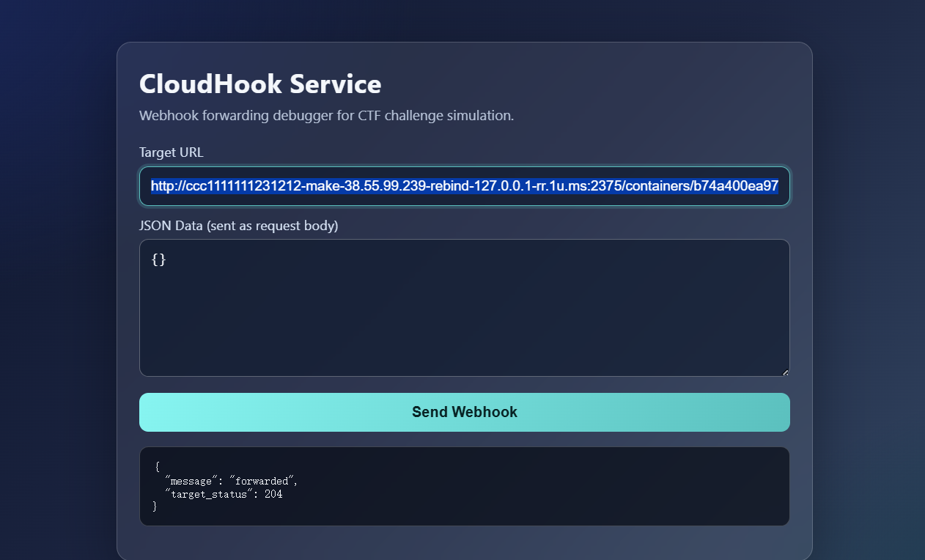Focus the Target URL input field
This screenshot has width=925, height=560.
[x=464, y=186]
